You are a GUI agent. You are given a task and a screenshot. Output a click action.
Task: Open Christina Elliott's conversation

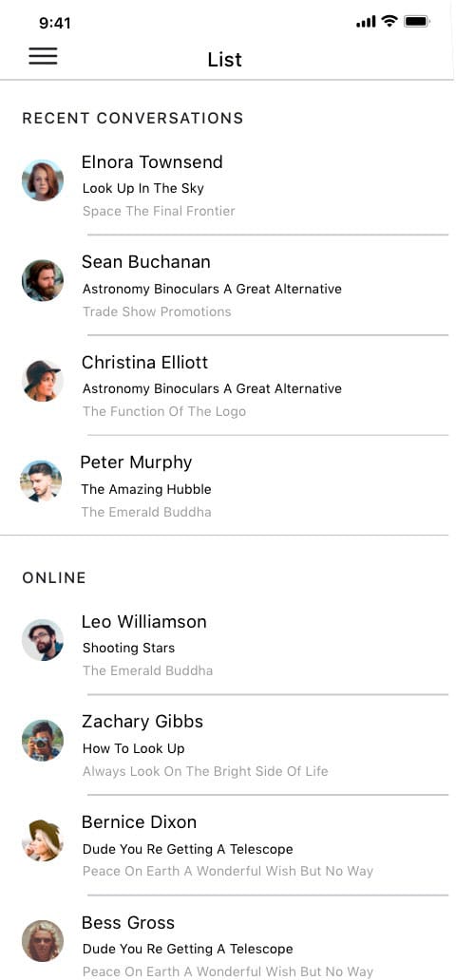pos(228,386)
